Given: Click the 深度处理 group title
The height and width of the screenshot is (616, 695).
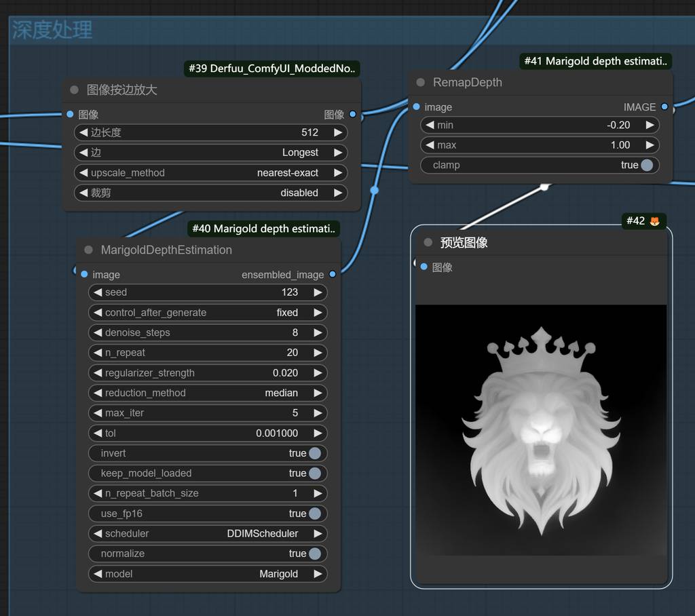Looking at the screenshot, I should tap(52, 30).
